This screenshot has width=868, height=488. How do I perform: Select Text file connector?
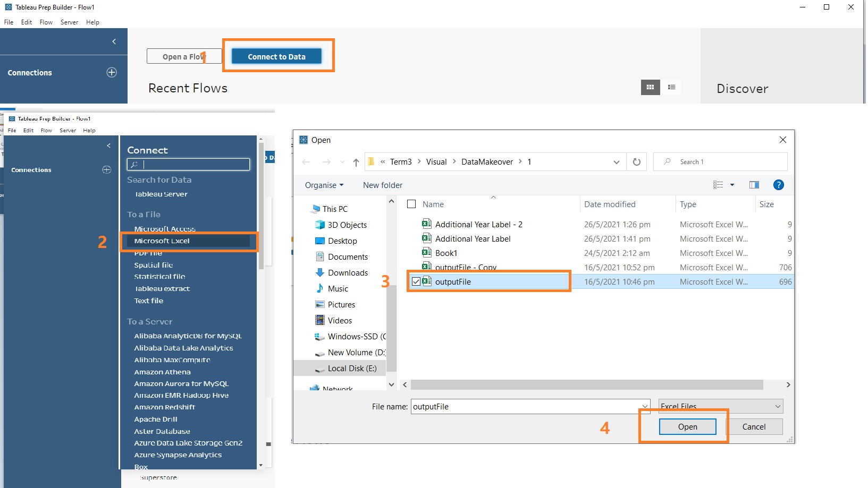149,301
